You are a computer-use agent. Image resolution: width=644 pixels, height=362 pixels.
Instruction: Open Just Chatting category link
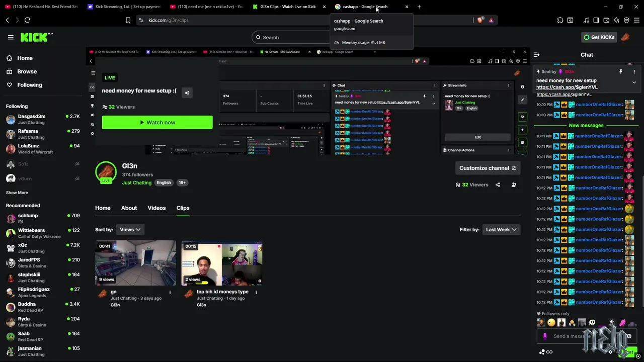pos(136,183)
